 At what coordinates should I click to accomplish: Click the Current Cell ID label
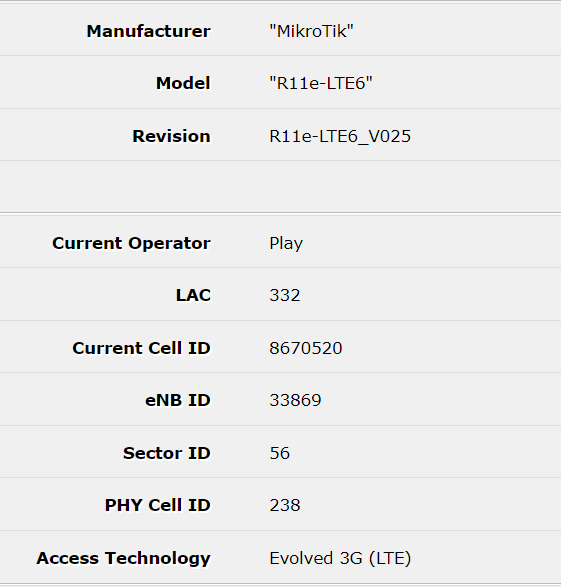coord(141,348)
